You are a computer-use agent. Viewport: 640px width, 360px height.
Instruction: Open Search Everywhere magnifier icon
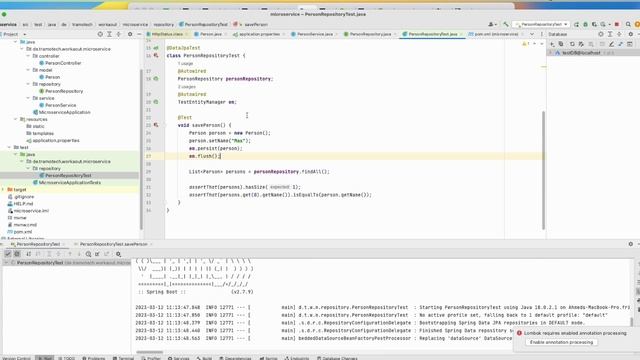pyautogui.click(x=628, y=24)
